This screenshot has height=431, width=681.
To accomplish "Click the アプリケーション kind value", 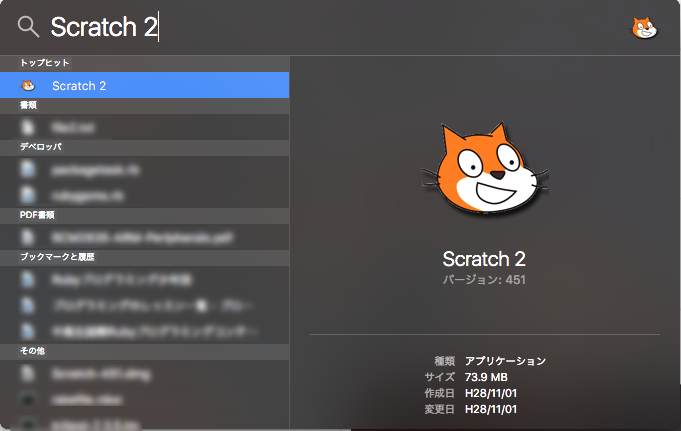I will [x=505, y=361].
